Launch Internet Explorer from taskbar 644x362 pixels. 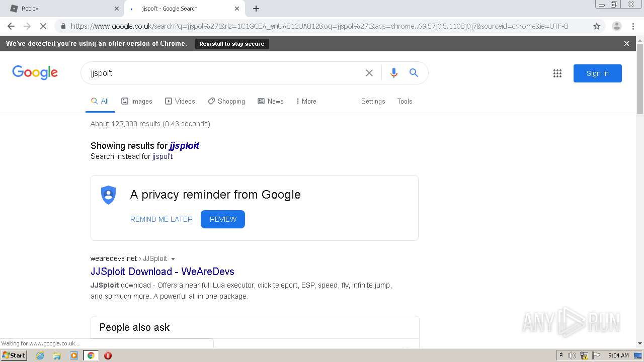[40, 355]
